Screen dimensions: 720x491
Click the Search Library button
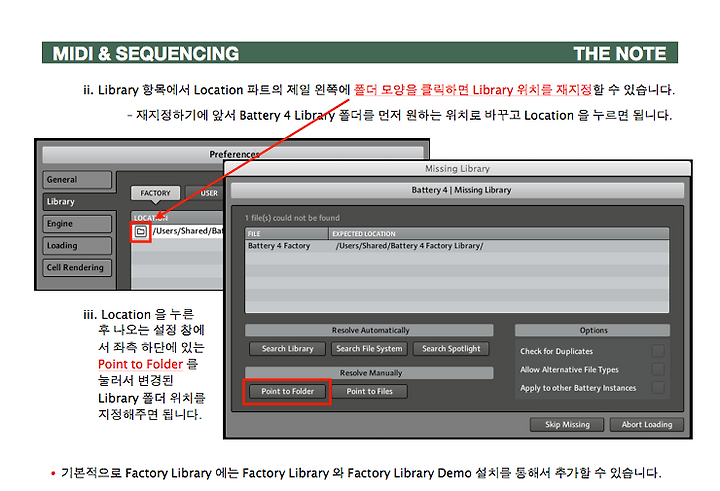pos(287,349)
